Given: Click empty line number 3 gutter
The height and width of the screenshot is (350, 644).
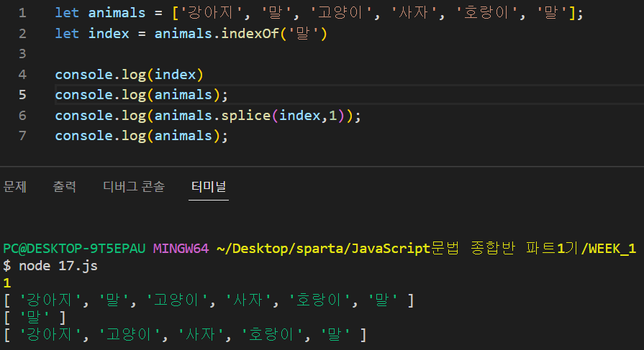Looking at the screenshot, I should (x=22, y=54).
